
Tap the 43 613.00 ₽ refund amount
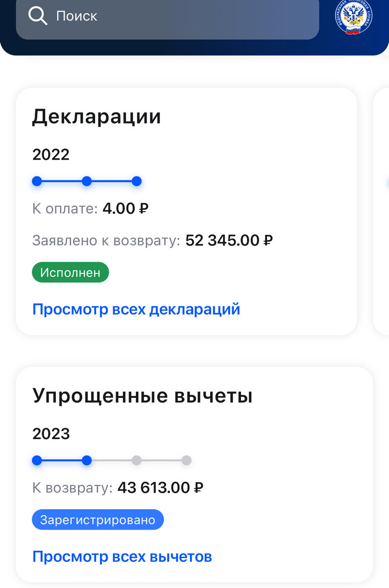(160, 488)
